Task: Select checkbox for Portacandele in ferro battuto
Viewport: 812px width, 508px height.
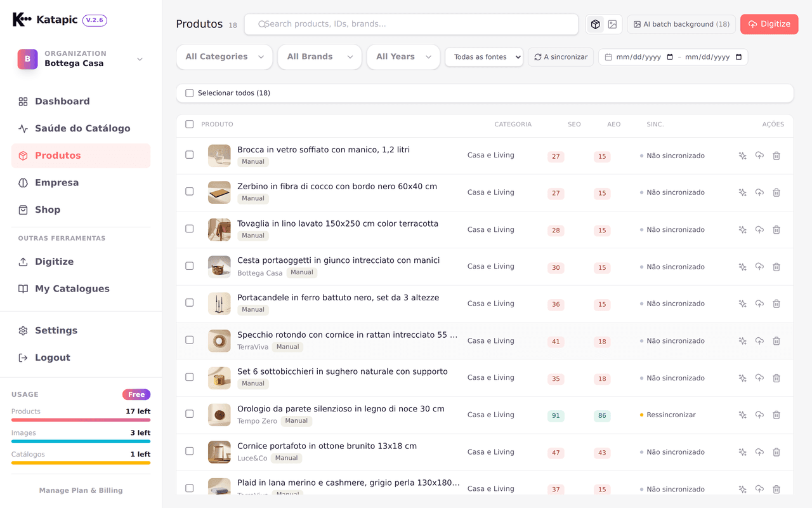Action: [x=189, y=303]
